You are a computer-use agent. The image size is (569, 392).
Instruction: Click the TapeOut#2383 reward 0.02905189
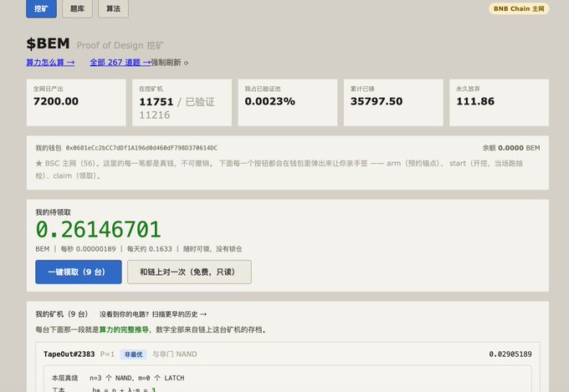510,354
